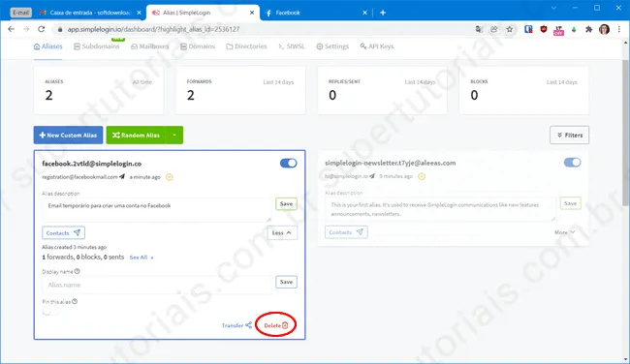This screenshot has width=630, height=364.
Task: Delete the facebook alias
Action: 276,325
